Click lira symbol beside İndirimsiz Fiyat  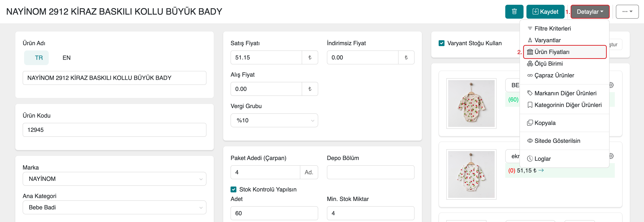(406, 57)
